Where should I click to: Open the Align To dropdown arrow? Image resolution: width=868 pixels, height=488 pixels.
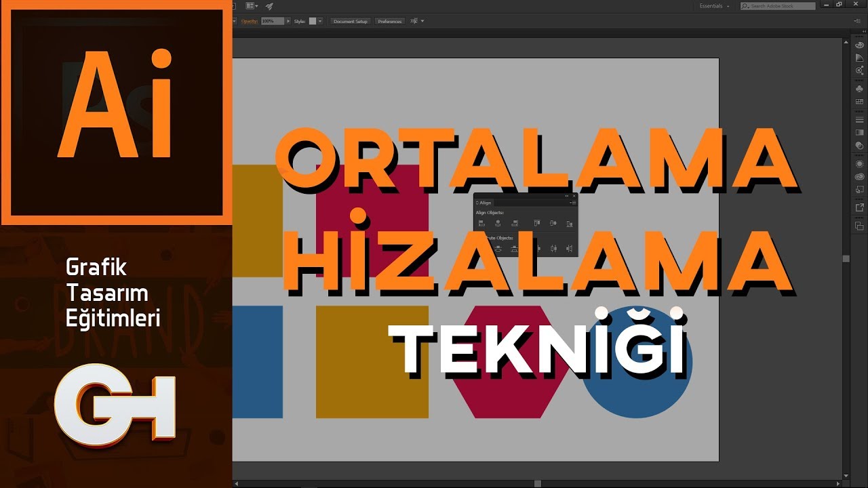click(422, 21)
